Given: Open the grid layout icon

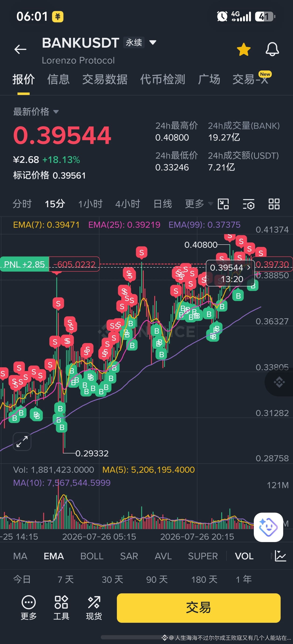Looking at the screenshot, I should pos(274,204).
